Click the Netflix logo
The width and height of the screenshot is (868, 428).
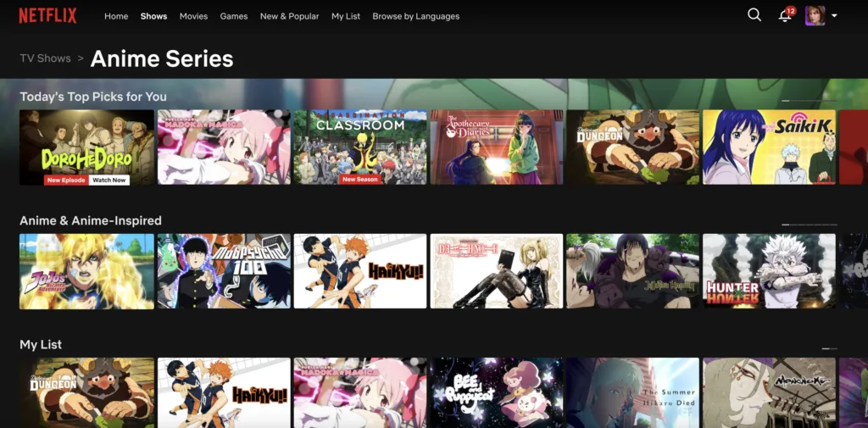pyautogui.click(x=47, y=15)
